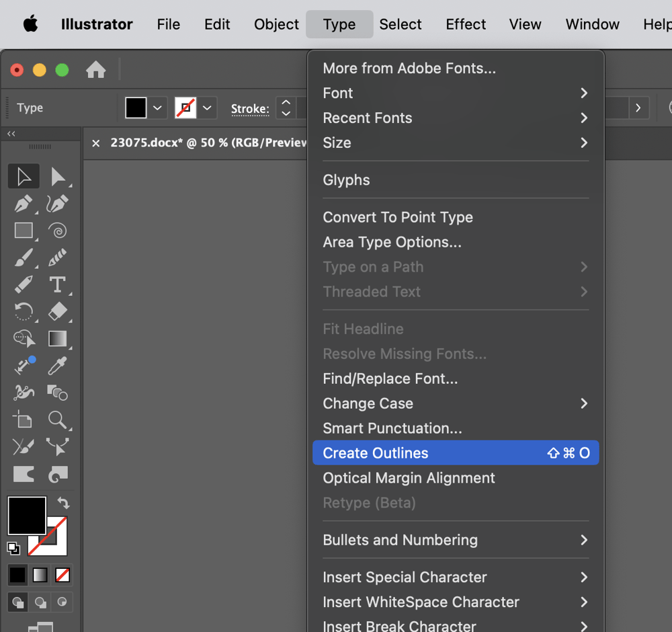The image size is (672, 632).
Task: Expand the Font submenu
Action: (x=456, y=93)
